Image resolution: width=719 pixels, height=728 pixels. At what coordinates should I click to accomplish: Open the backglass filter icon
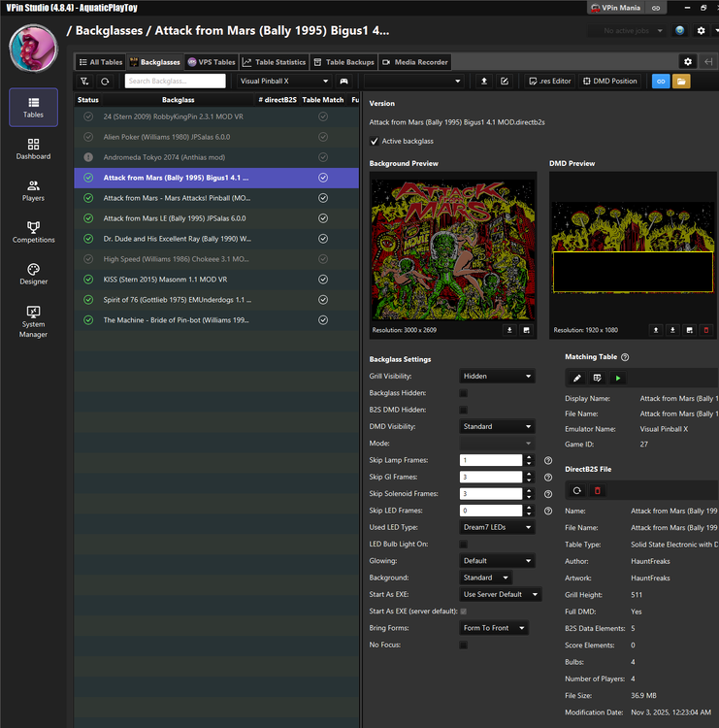click(84, 82)
